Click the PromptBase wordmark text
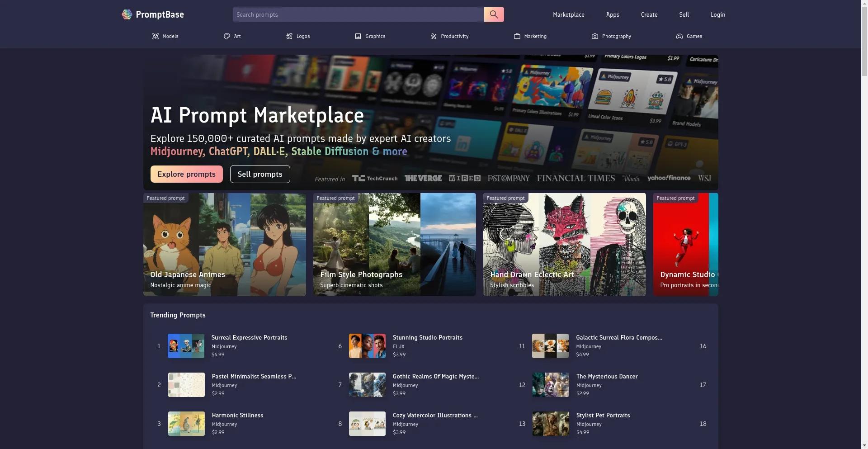The height and width of the screenshot is (449, 868). coord(160,14)
